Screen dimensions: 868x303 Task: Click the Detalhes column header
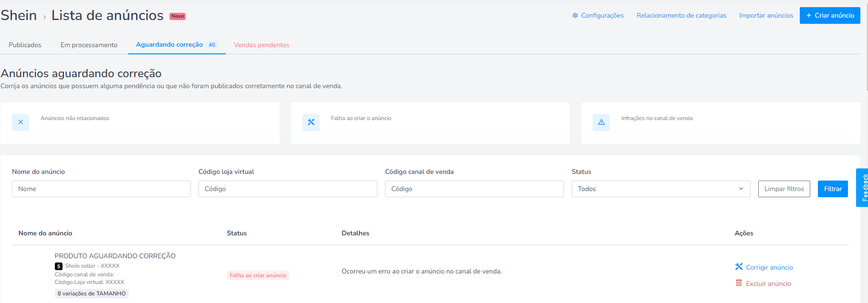point(356,233)
